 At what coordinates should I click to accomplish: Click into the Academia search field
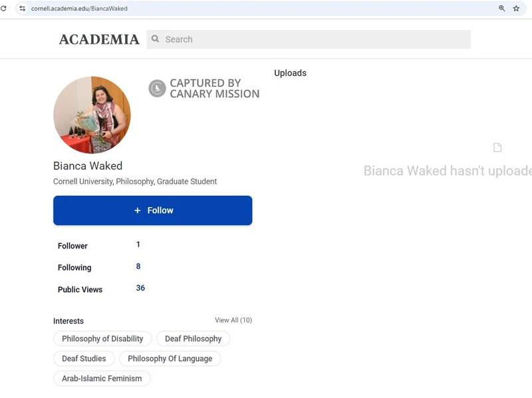pyautogui.click(x=313, y=39)
